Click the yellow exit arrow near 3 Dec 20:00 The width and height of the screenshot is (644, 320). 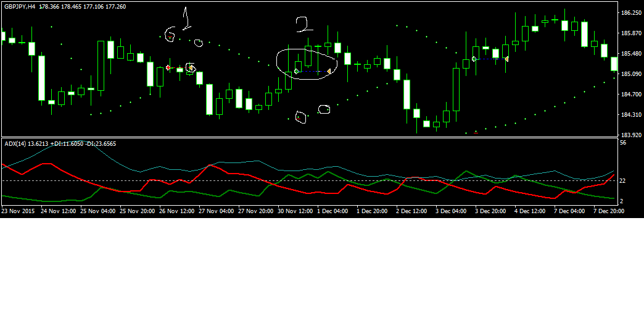click(506, 59)
